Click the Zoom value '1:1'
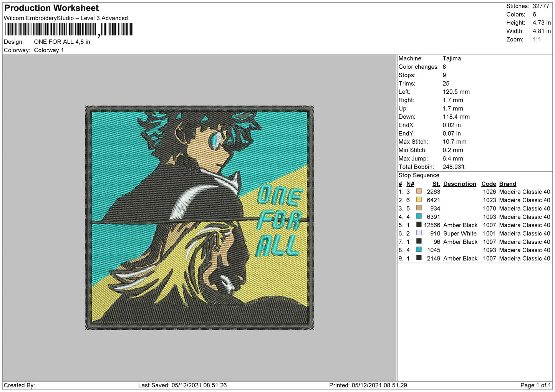This screenshot has width=555, height=392. tap(537, 40)
